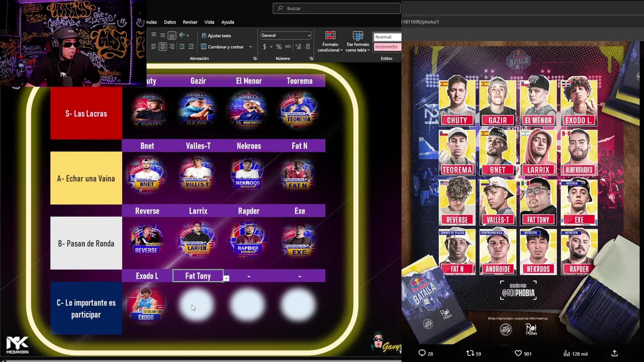This screenshot has height=362, width=644.
Task: Select the Fat N header cell
Action: (299, 146)
